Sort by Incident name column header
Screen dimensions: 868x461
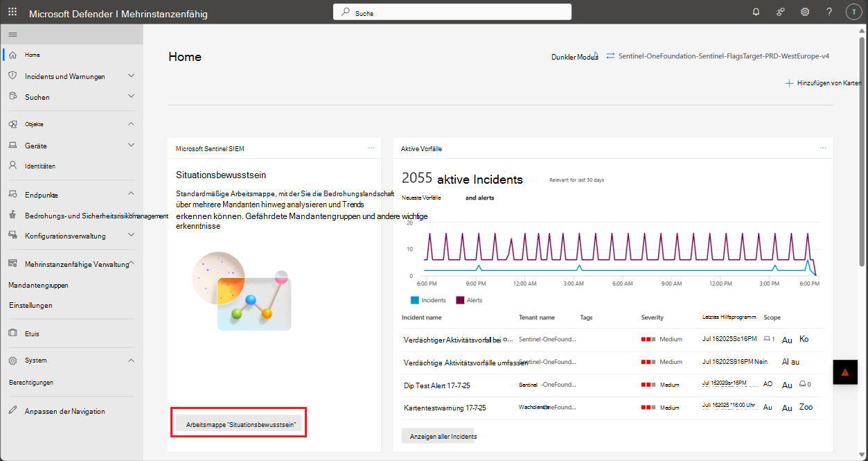coord(422,318)
